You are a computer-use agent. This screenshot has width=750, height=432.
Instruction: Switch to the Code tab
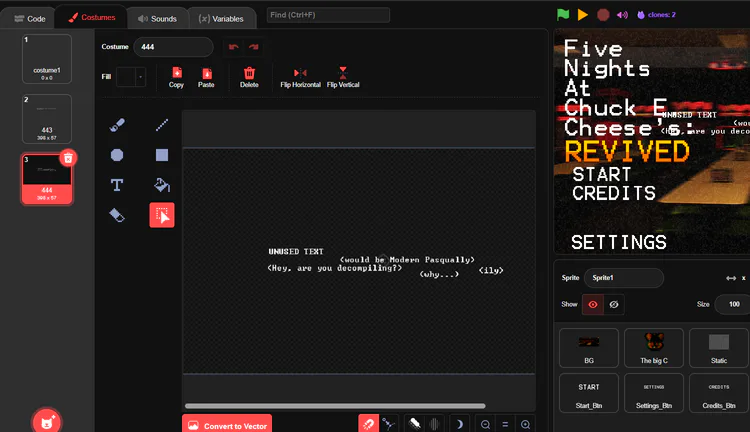(30, 19)
